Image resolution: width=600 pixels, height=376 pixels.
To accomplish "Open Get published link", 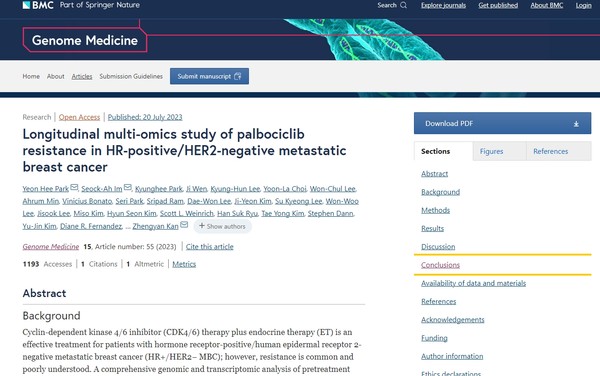I will pyautogui.click(x=498, y=5).
